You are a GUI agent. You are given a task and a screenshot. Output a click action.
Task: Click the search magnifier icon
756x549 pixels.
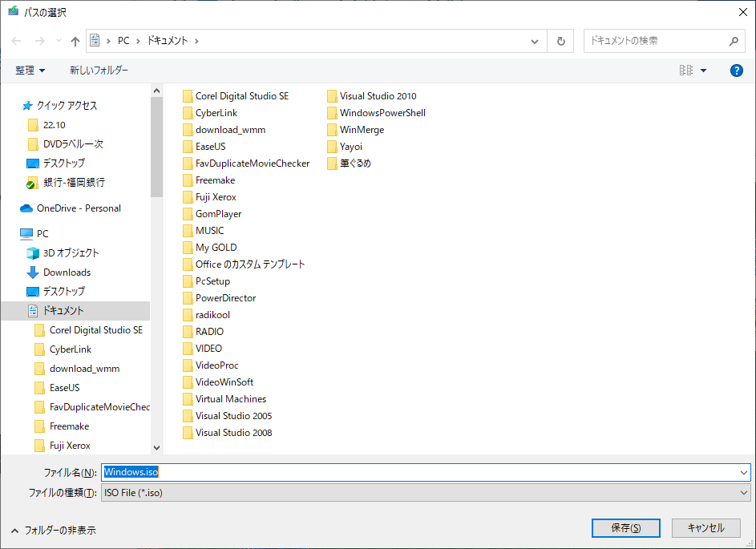point(734,42)
